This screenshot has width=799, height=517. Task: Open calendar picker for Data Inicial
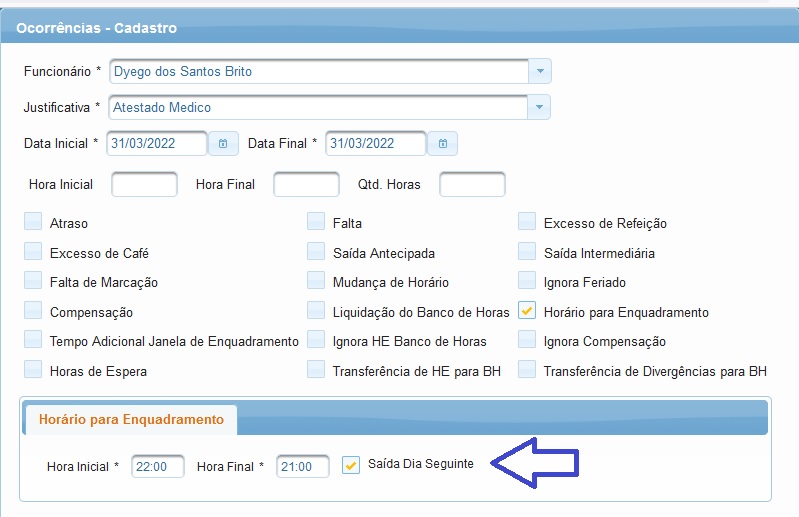coord(223,144)
